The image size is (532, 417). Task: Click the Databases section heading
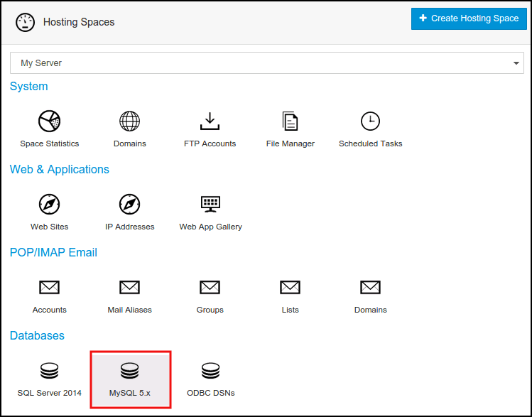37,335
